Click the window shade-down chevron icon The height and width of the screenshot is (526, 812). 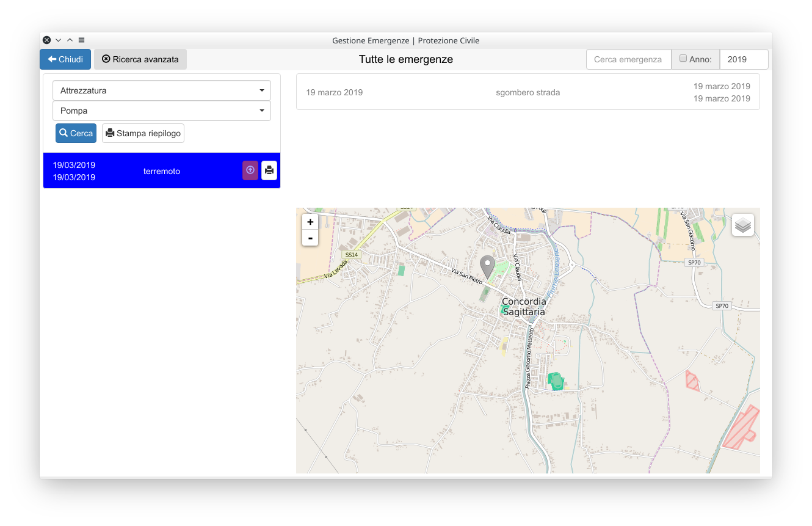click(x=59, y=40)
